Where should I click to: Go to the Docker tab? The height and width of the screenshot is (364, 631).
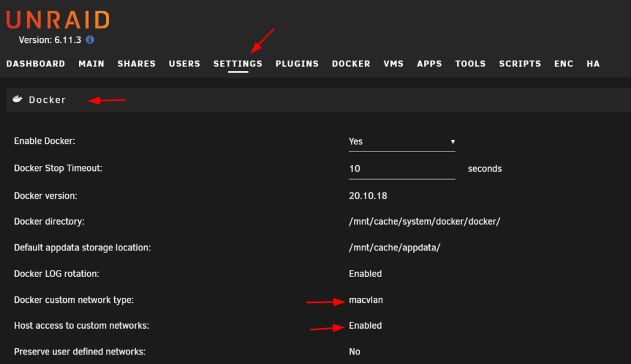[x=351, y=64]
